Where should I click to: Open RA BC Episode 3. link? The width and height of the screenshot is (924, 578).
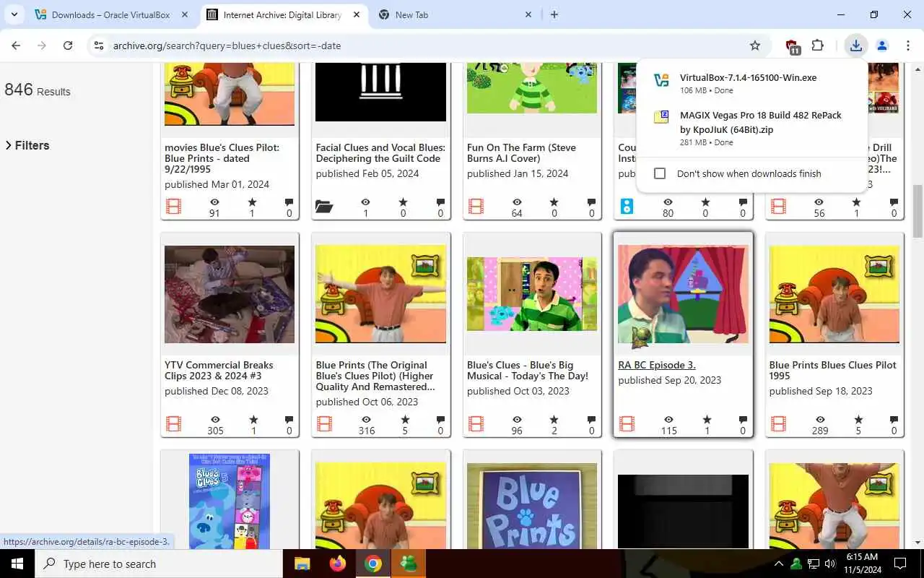tap(657, 365)
